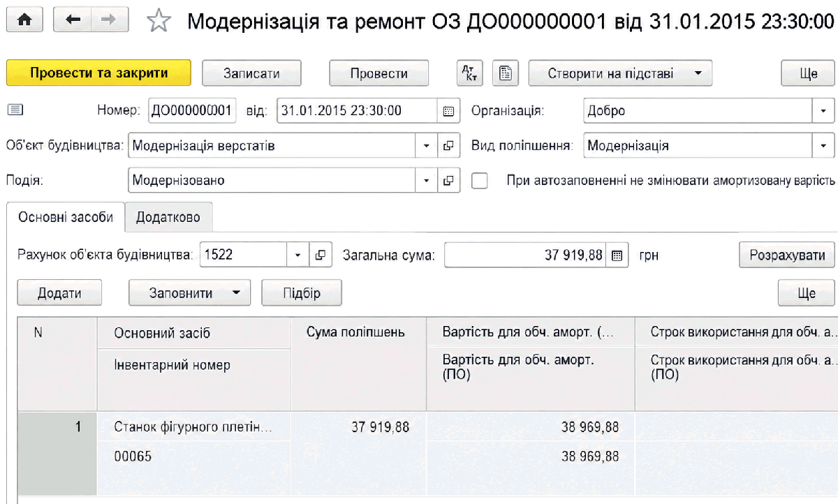838x504 pixels.
Task: Select the Станок фігурного плетін... cell
Action: click(193, 427)
